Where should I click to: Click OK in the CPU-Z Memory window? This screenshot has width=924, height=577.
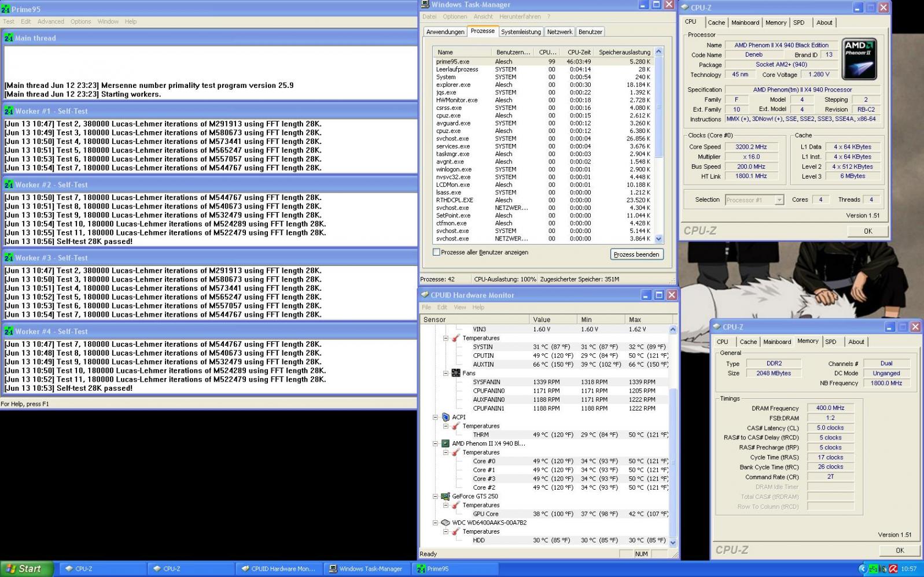tap(899, 550)
